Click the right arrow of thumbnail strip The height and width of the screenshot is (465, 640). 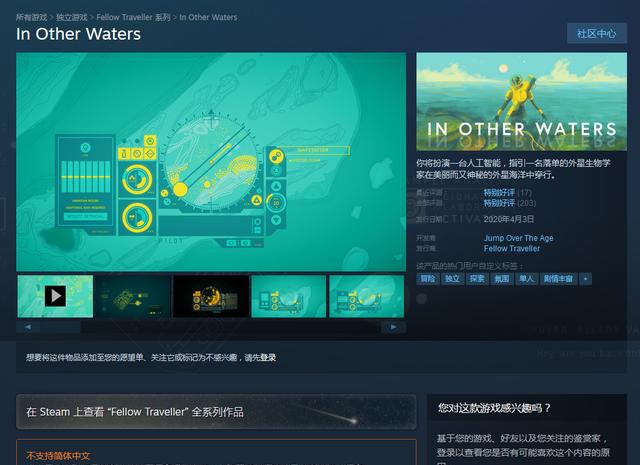[393, 327]
